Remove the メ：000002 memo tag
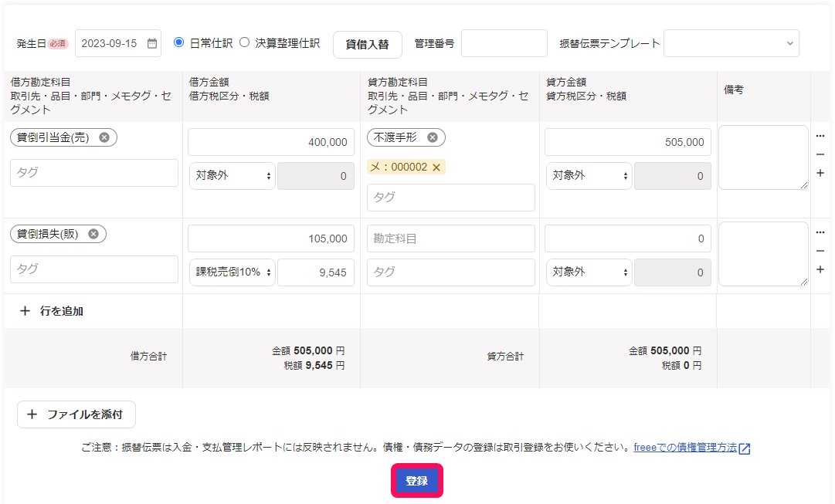The image size is (835, 504). pos(436,167)
